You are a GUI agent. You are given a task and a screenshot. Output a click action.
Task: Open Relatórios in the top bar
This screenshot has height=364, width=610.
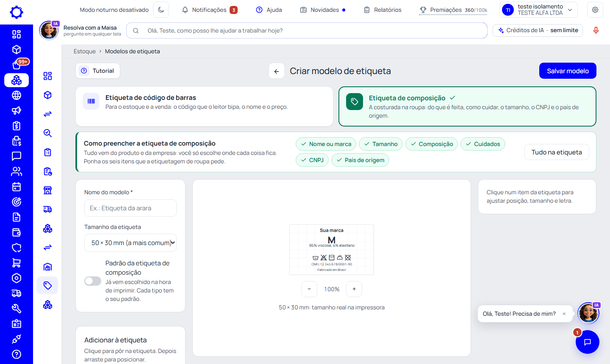click(x=383, y=10)
